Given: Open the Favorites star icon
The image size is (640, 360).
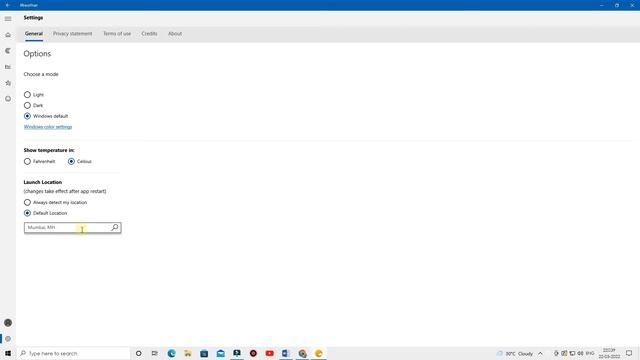Looking at the screenshot, I should (x=8, y=83).
